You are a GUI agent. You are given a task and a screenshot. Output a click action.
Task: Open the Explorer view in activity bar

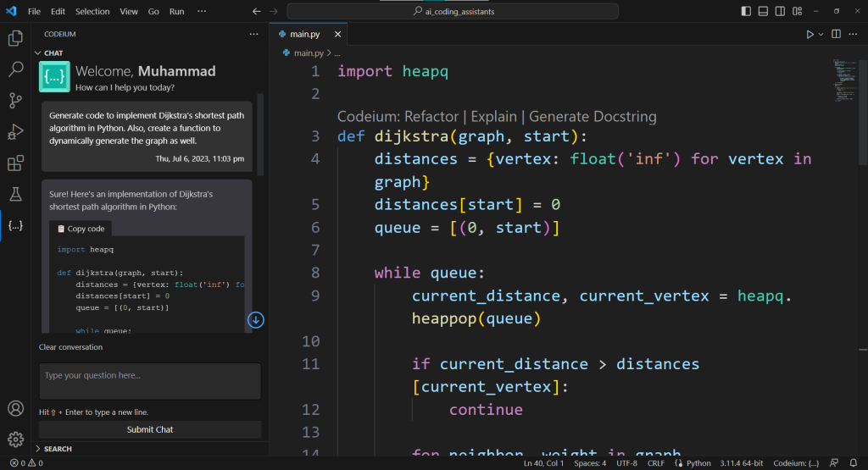15,38
